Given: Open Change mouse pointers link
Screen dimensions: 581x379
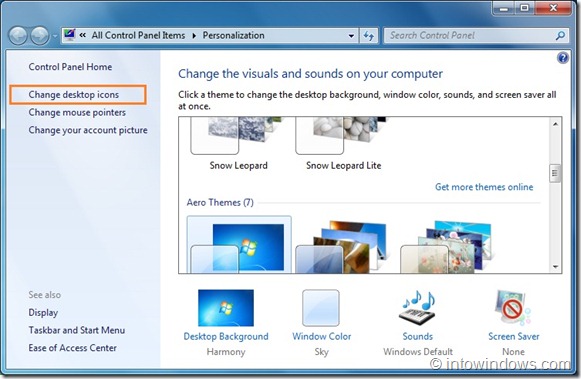Looking at the screenshot, I should point(77,112).
